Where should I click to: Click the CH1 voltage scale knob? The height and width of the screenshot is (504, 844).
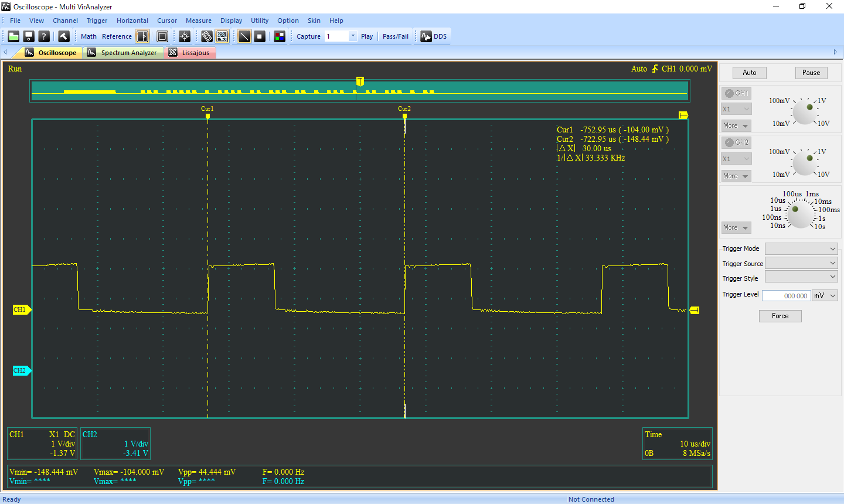(804, 112)
